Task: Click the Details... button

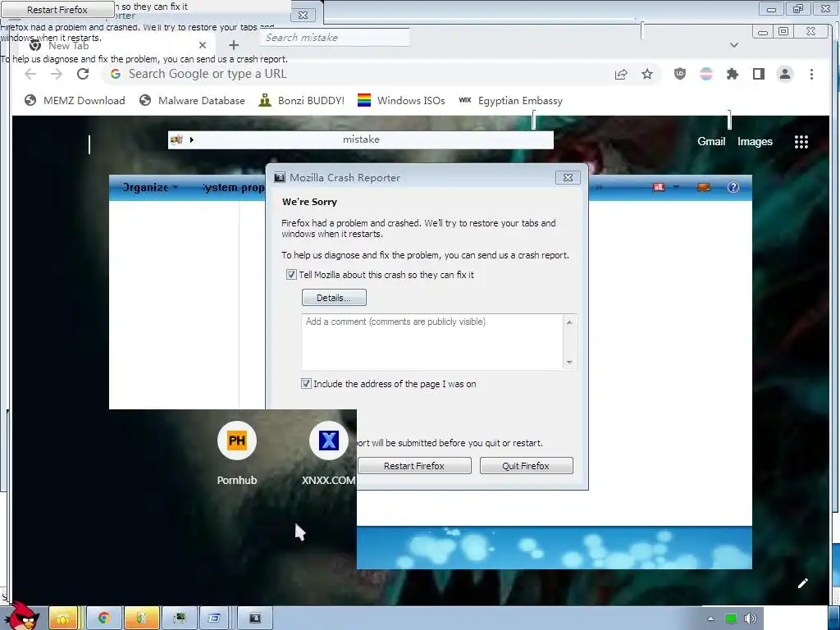Action: click(x=334, y=298)
